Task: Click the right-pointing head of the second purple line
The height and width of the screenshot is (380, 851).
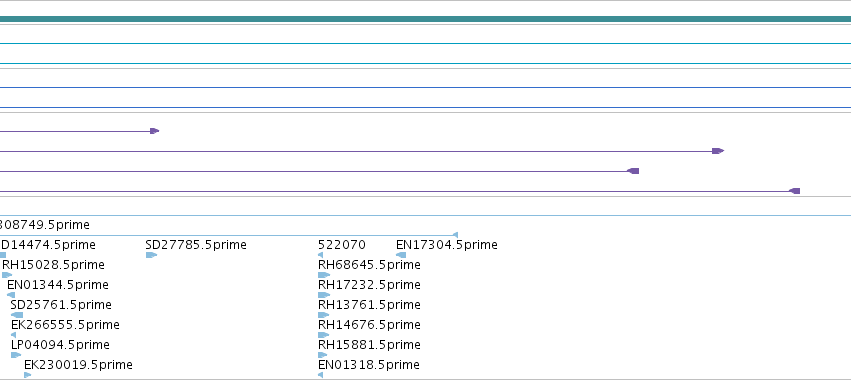Action: [x=718, y=151]
